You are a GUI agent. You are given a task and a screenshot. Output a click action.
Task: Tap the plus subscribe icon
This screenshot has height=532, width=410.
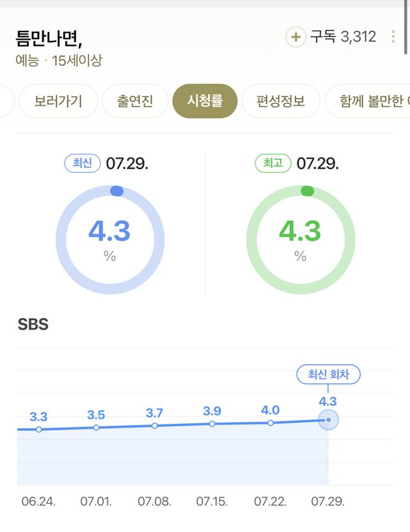tap(295, 37)
